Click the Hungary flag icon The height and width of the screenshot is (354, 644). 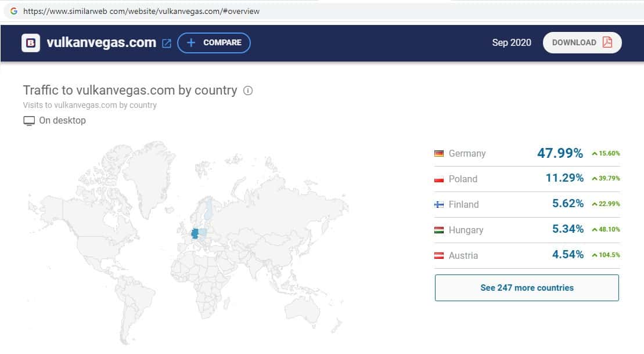click(439, 230)
